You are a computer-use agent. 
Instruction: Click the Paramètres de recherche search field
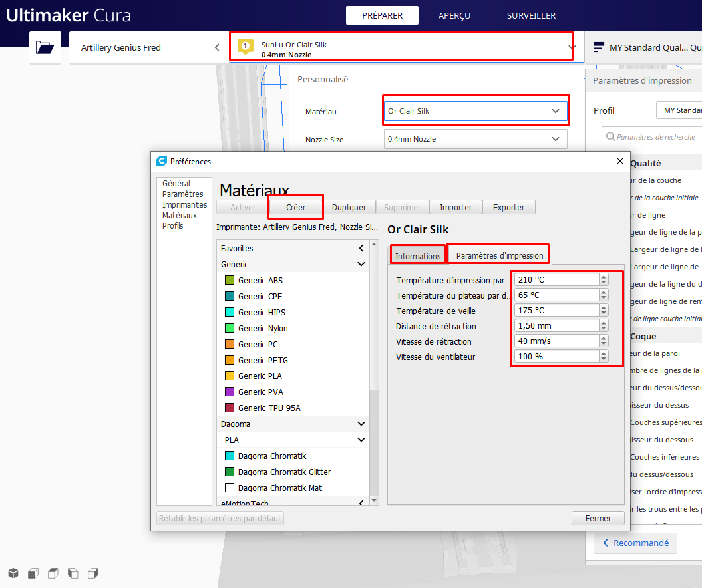(653, 136)
